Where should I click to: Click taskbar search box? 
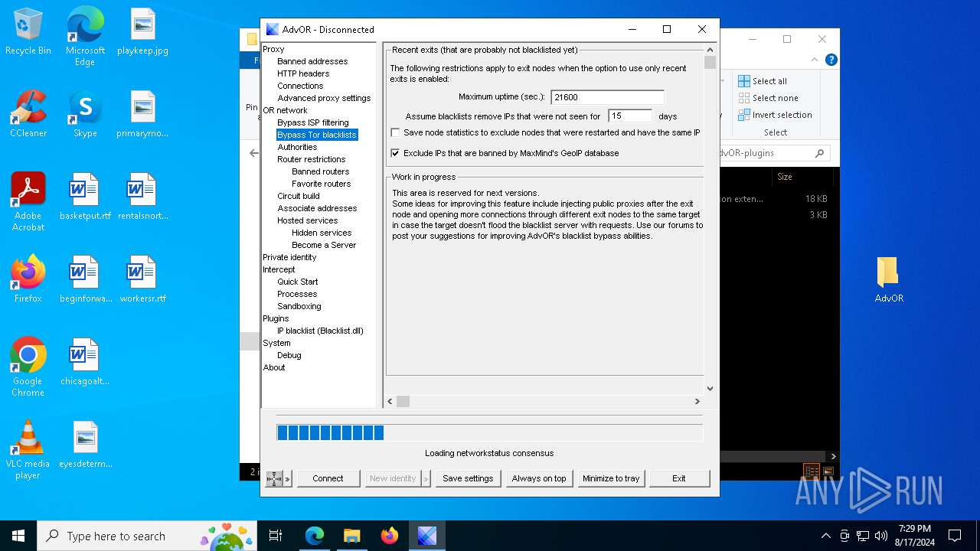click(x=147, y=536)
